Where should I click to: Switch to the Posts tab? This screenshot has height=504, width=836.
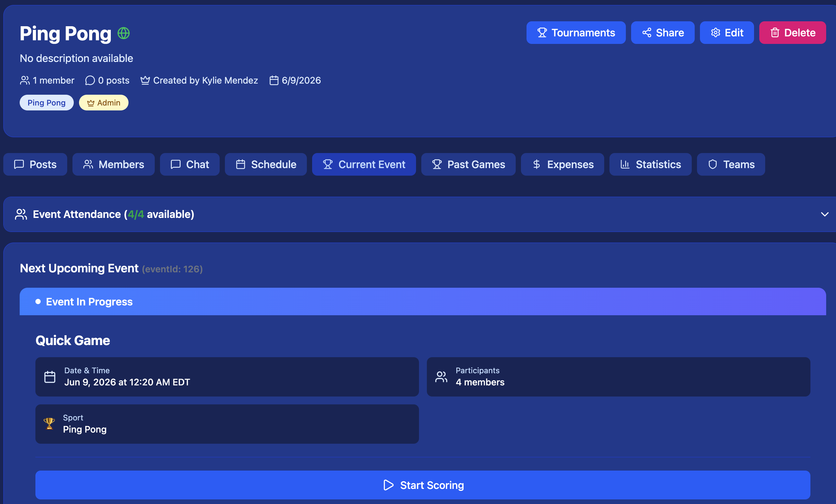[35, 165]
